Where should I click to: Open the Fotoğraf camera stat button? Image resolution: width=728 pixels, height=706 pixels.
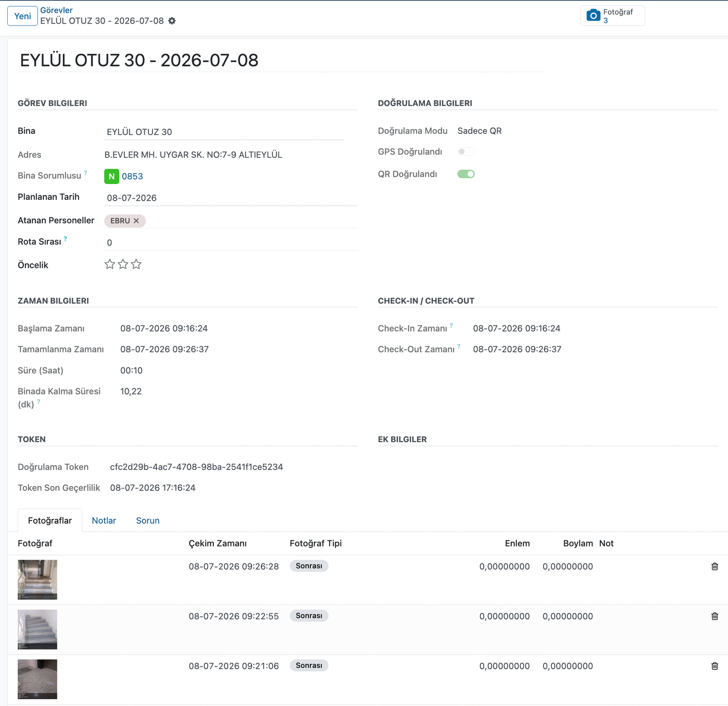(x=612, y=16)
